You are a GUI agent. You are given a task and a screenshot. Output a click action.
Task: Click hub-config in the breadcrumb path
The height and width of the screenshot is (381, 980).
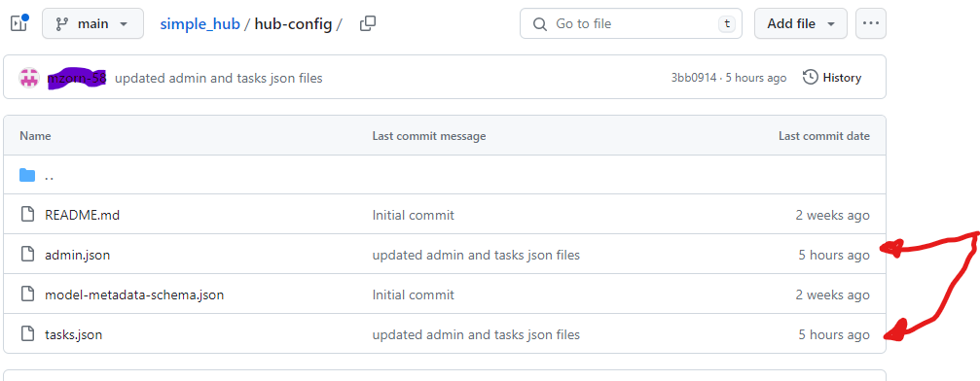[293, 24]
